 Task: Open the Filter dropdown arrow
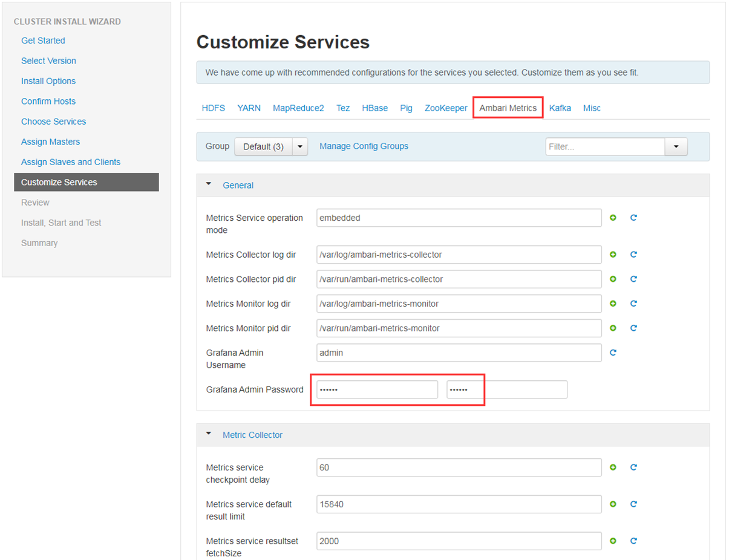click(x=676, y=146)
